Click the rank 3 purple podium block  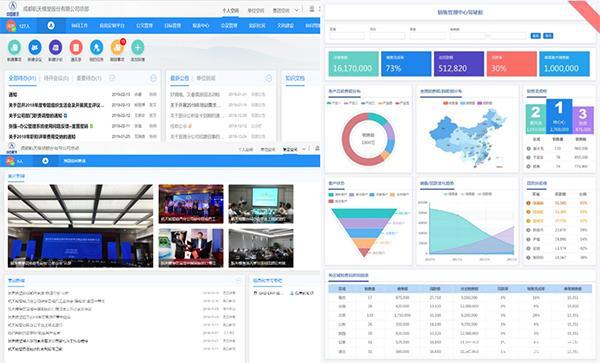tap(583, 120)
